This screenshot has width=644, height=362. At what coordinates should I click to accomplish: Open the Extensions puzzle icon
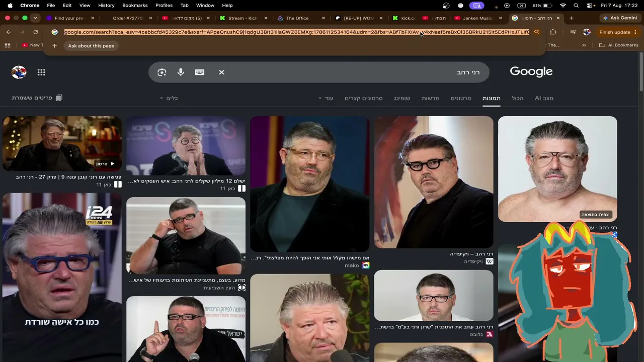pos(553,32)
